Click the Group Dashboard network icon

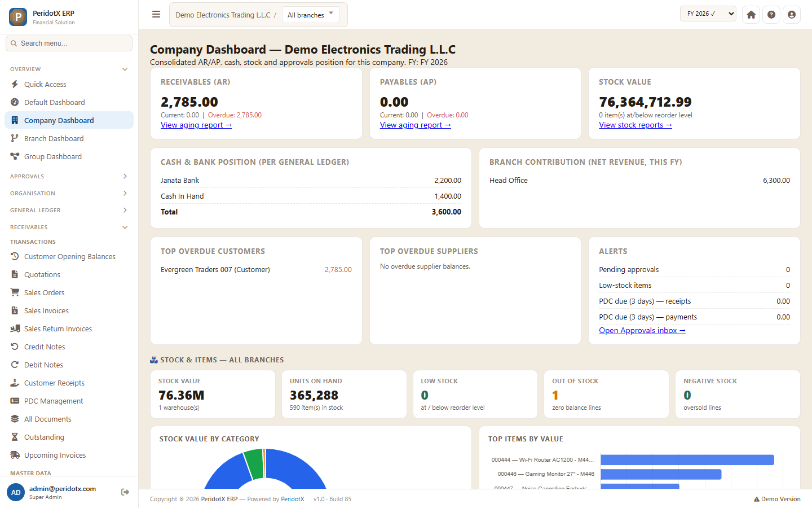[15, 156]
